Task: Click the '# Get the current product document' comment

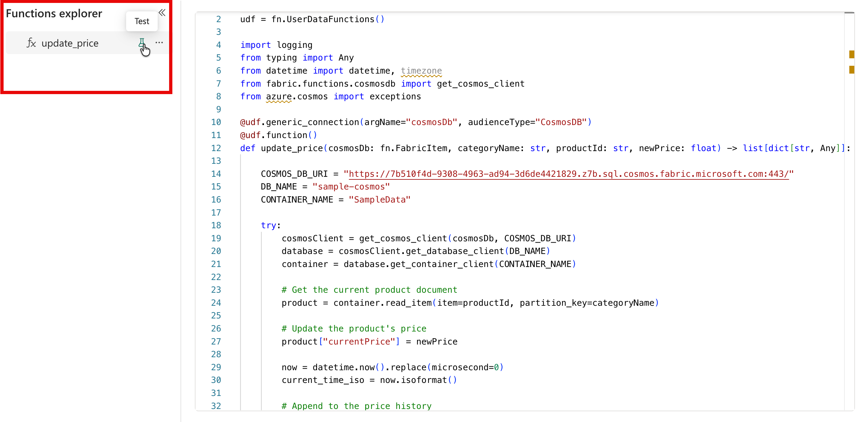Action: (x=369, y=290)
